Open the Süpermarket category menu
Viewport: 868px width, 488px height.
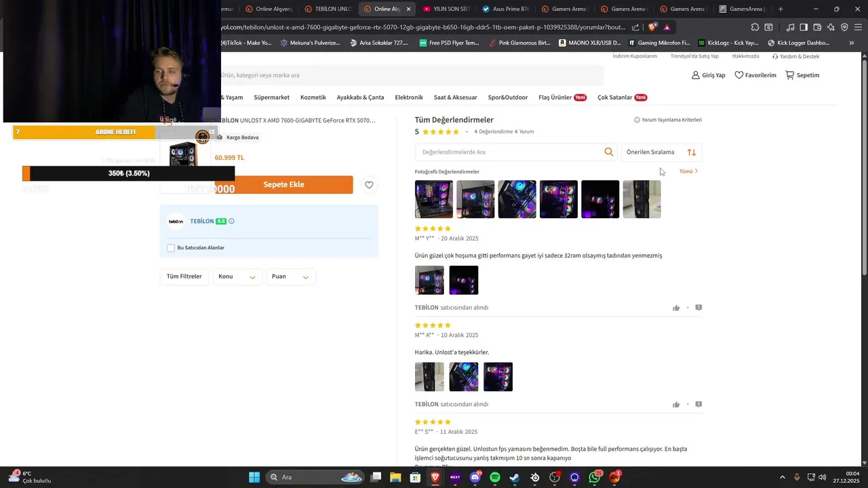(271, 98)
